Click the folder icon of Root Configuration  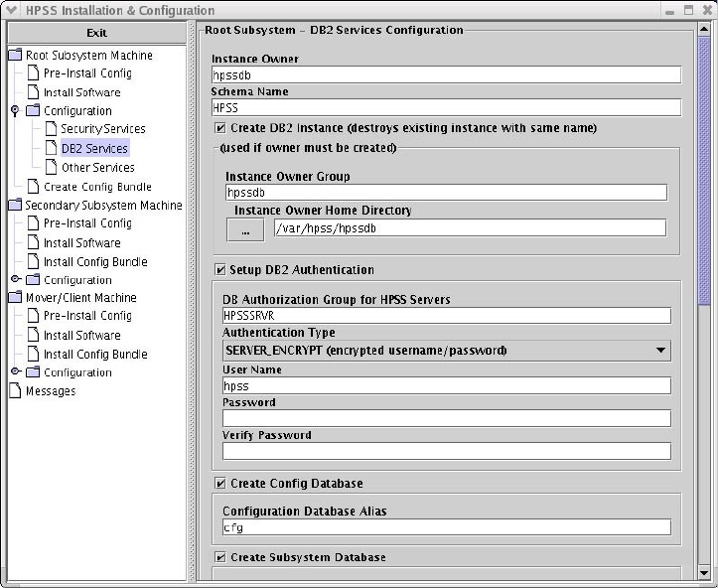point(33,110)
